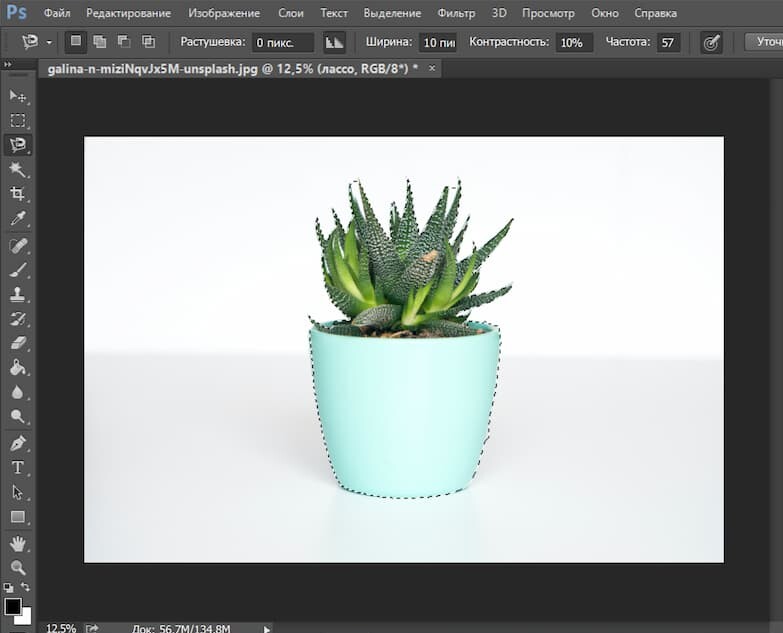The image size is (783, 633).
Task: Enable New Selection mode in options bar
Action: 76,42
